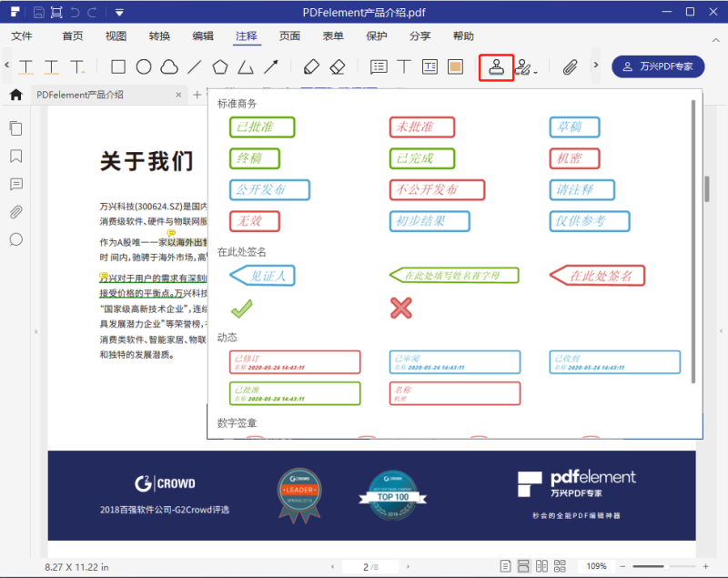728x578 pixels.
Task: Expand the quick access toolbar dropdown
Action: (x=119, y=12)
